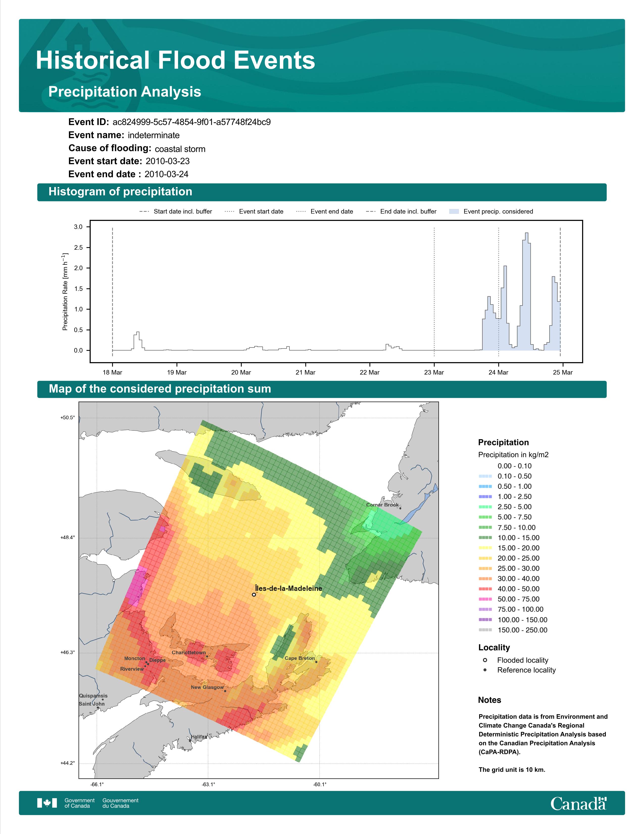Click the 24 Mar axis label

(498, 372)
